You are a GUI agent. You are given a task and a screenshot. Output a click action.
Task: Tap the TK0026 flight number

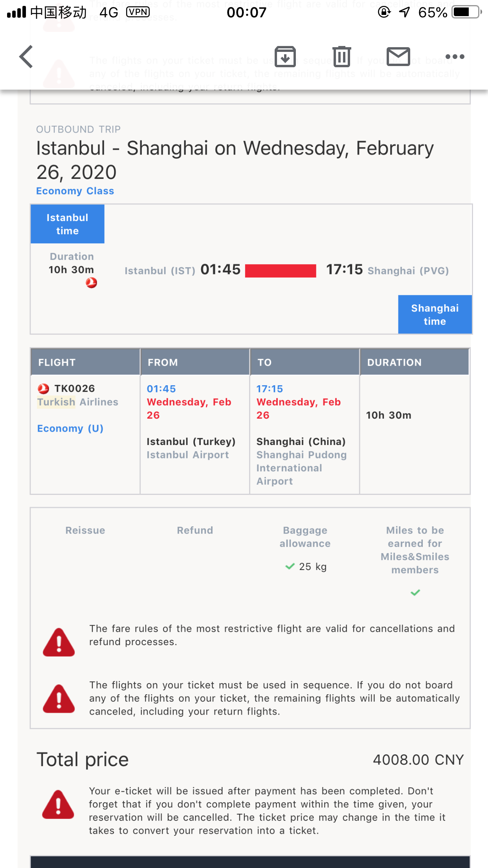(74, 388)
